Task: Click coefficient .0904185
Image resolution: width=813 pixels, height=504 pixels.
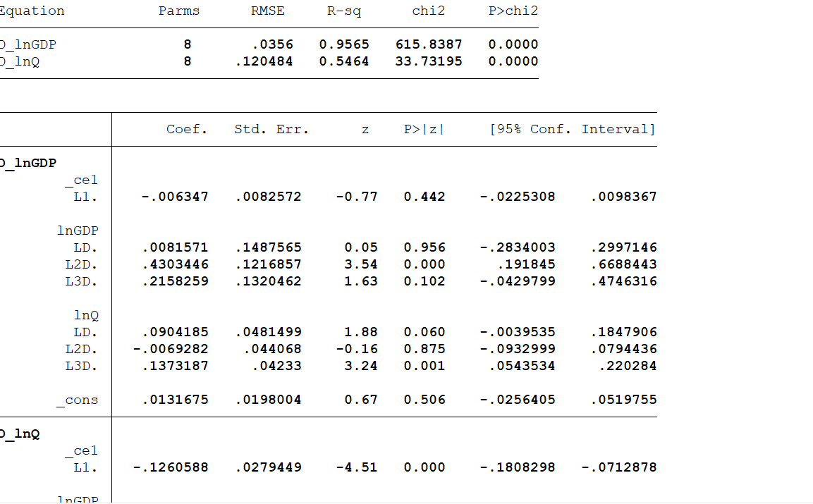Action: coord(175,332)
